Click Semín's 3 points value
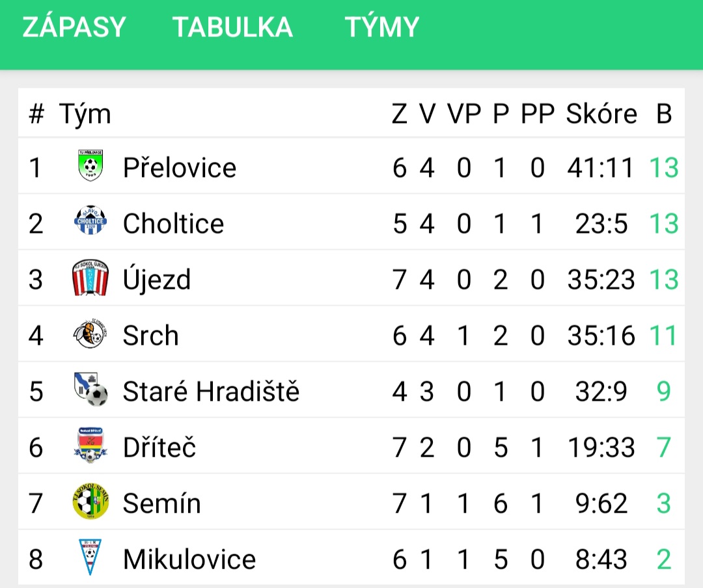Image resolution: width=703 pixels, height=588 pixels. [663, 503]
